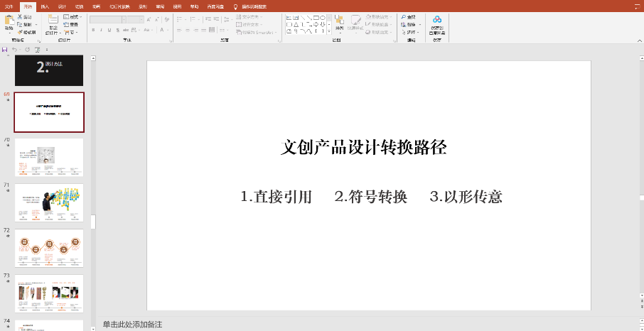Click the New Slide icon
The width and height of the screenshot is (644, 331).
[x=53, y=21]
